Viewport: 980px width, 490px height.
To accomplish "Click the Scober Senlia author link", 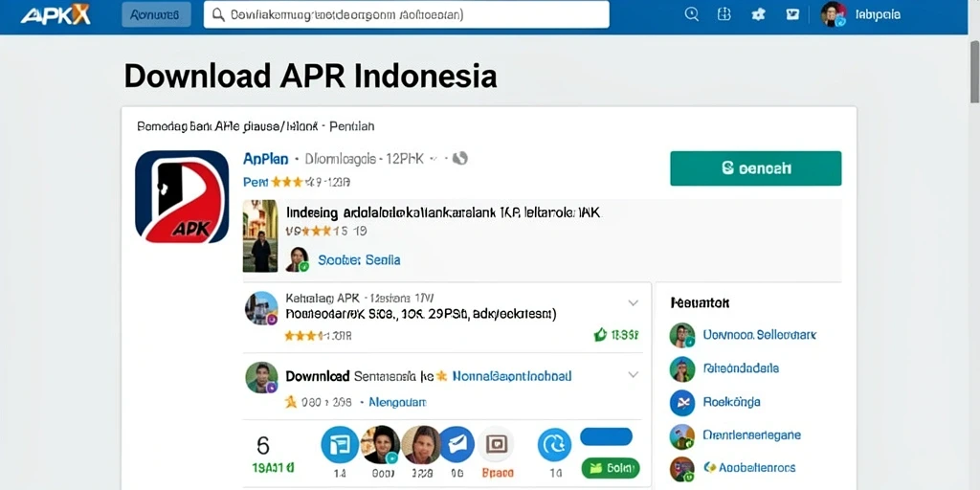I will click(359, 260).
